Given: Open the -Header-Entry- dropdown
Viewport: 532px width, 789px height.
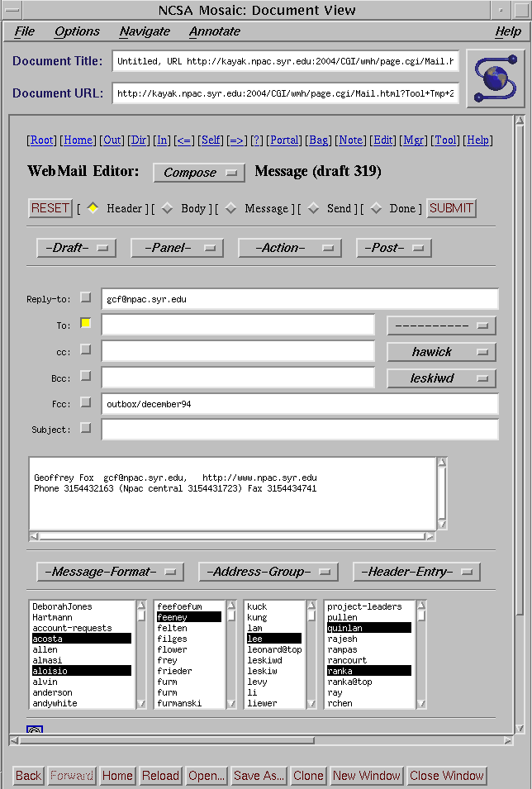Looking at the screenshot, I should pyautogui.click(x=416, y=572).
